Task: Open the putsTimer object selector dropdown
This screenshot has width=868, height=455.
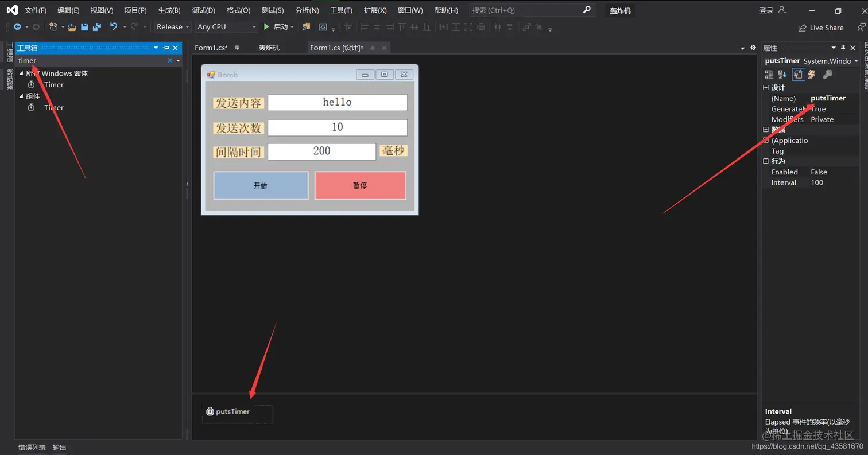Action: pos(857,61)
